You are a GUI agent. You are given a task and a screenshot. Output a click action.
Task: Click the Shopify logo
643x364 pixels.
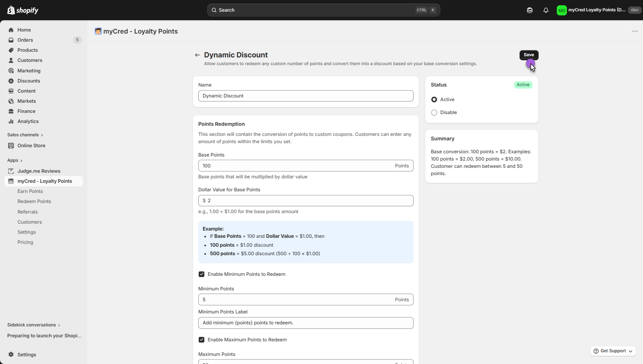pyautogui.click(x=23, y=10)
